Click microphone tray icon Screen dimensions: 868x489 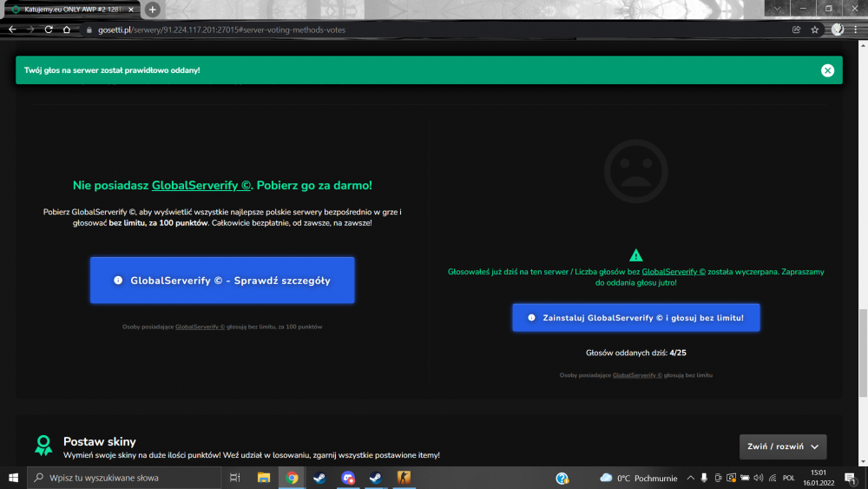[704, 478]
